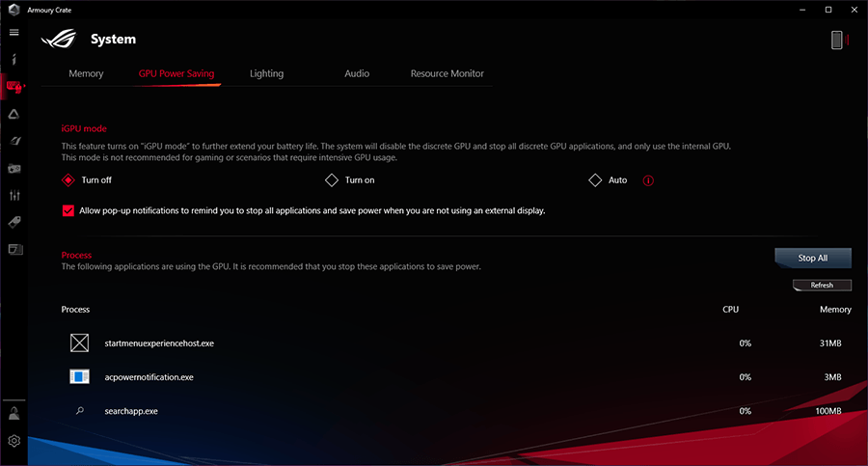
Task: Open the Home info icon in sidebar
Action: coord(14,59)
